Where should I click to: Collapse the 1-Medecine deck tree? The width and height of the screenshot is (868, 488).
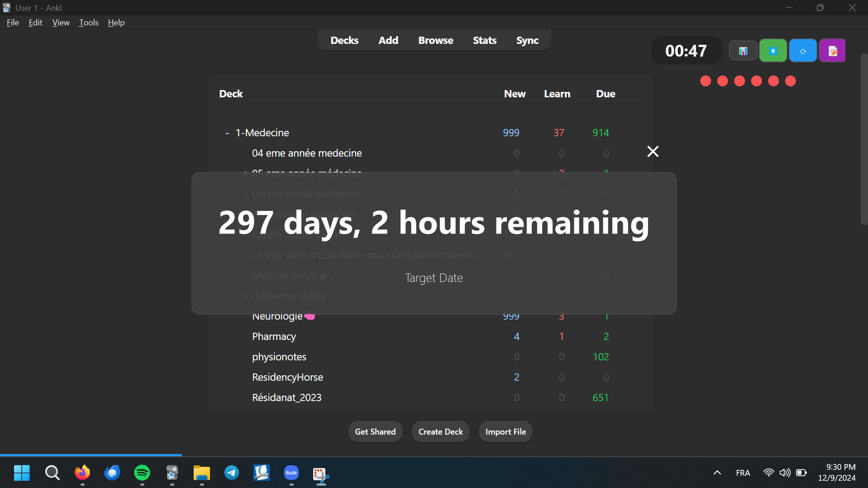point(227,133)
